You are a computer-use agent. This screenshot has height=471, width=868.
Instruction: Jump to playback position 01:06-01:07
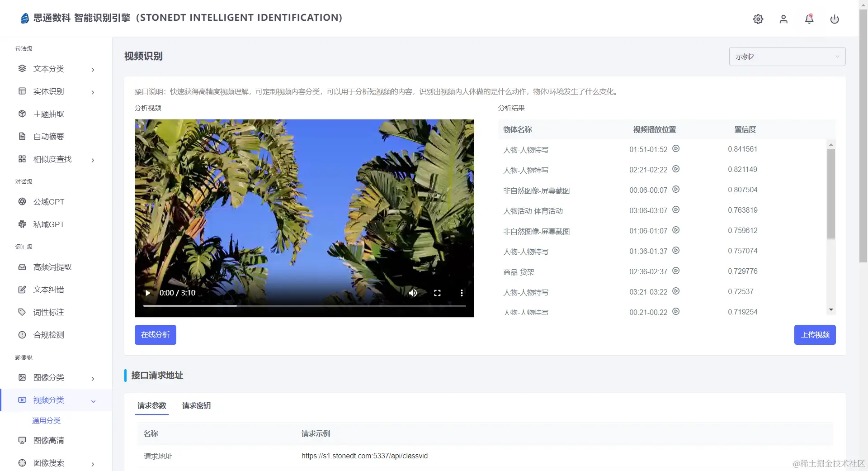pos(676,230)
